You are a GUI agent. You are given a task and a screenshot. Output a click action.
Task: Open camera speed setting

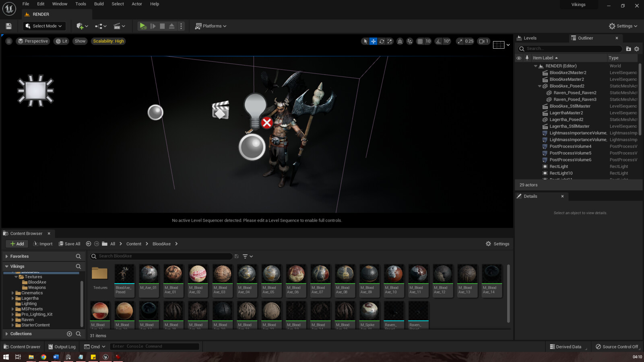(x=483, y=41)
